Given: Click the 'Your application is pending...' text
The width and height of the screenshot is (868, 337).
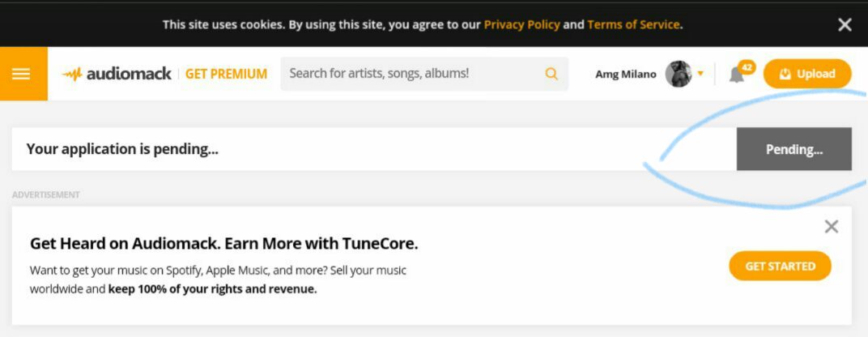Looking at the screenshot, I should (122, 149).
